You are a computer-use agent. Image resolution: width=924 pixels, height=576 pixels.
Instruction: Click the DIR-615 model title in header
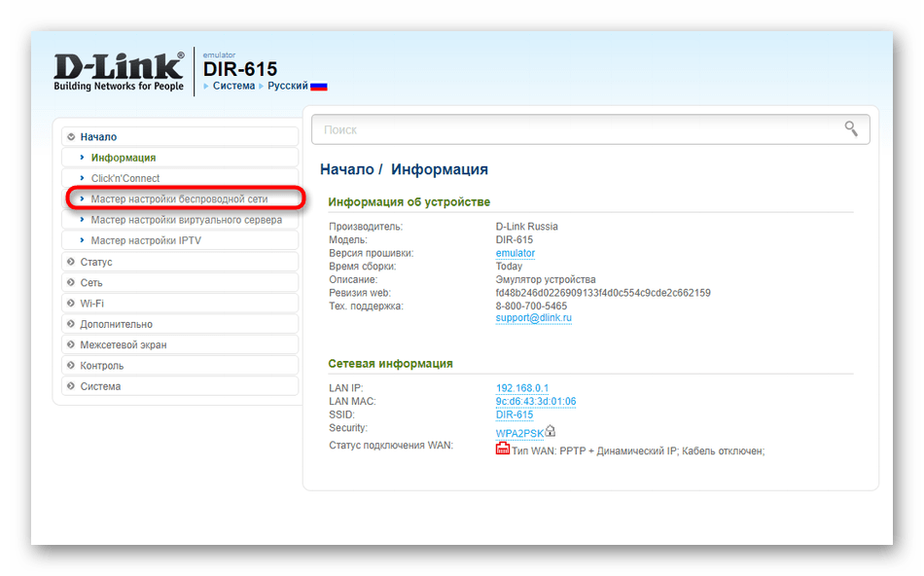[240, 69]
